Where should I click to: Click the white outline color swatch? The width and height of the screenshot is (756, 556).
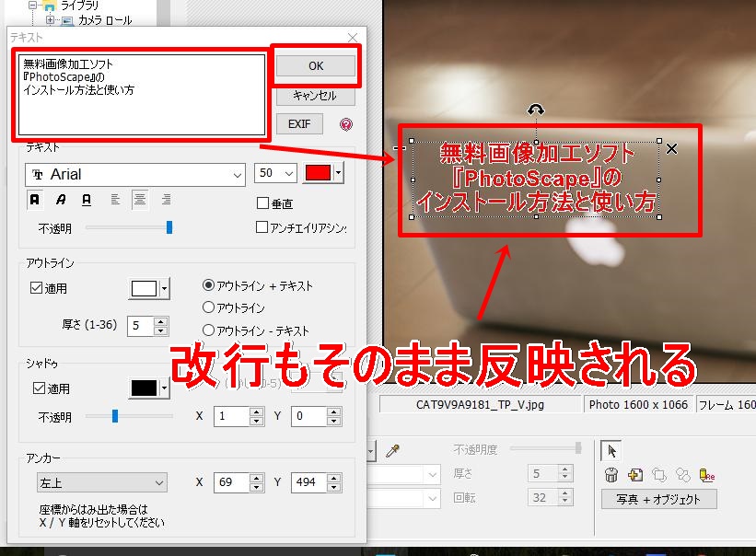pos(145,289)
